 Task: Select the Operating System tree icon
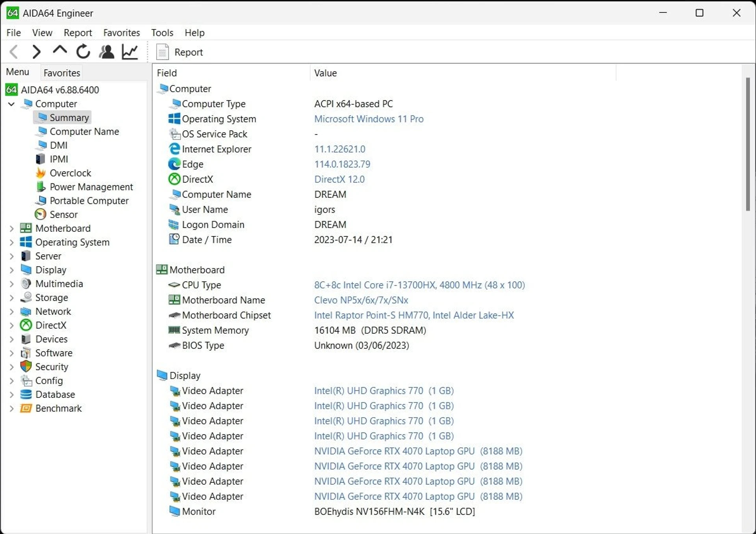click(x=26, y=242)
